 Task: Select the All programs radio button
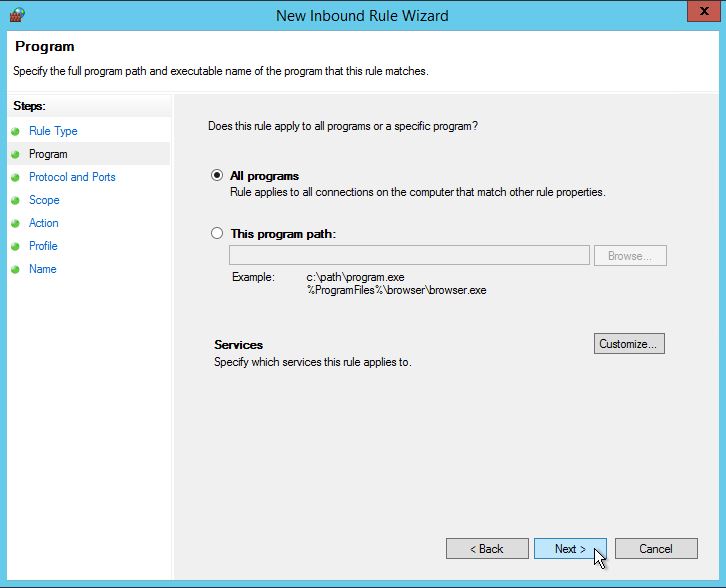[x=217, y=175]
